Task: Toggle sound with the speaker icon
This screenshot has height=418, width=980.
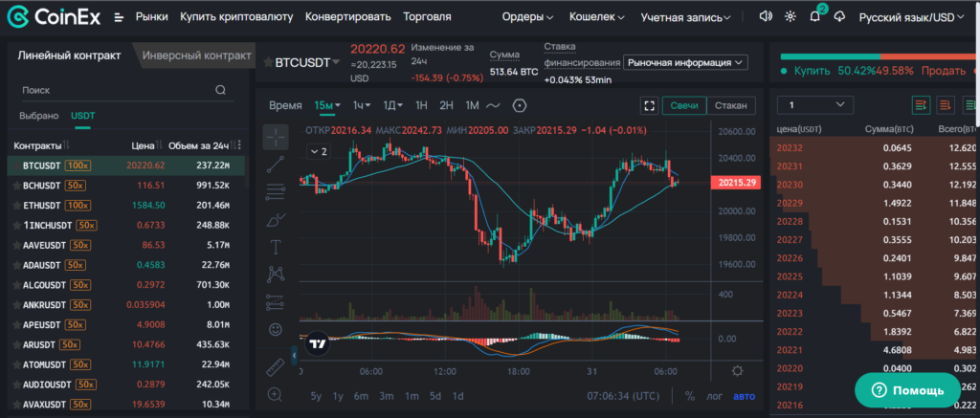Action: coord(766,17)
